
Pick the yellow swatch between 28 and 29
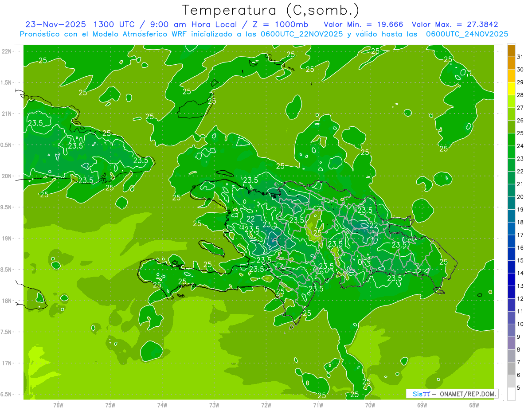[511, 89]
